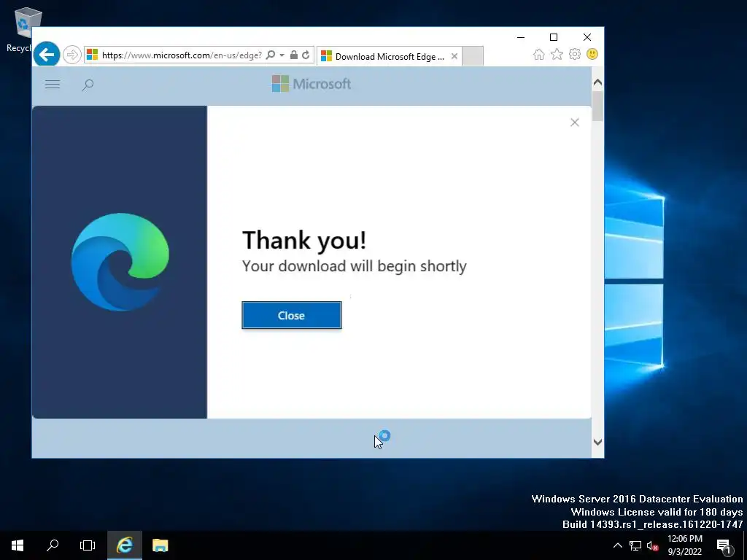Go to the home page icon
Screen dimensions: 747x560
(x=539, y=55)
